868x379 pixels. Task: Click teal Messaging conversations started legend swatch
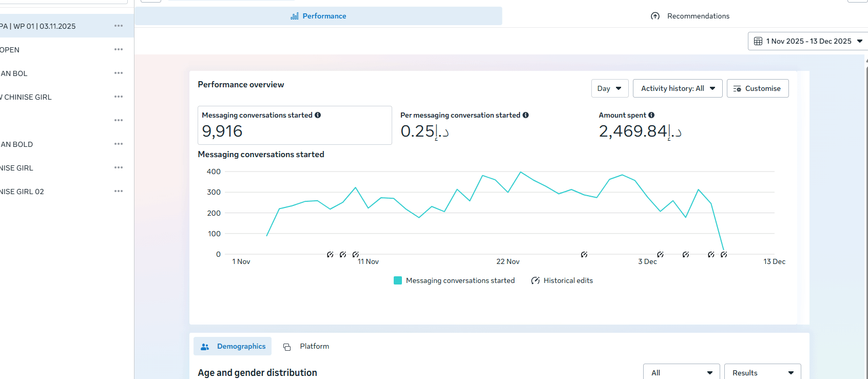(398, 280)
